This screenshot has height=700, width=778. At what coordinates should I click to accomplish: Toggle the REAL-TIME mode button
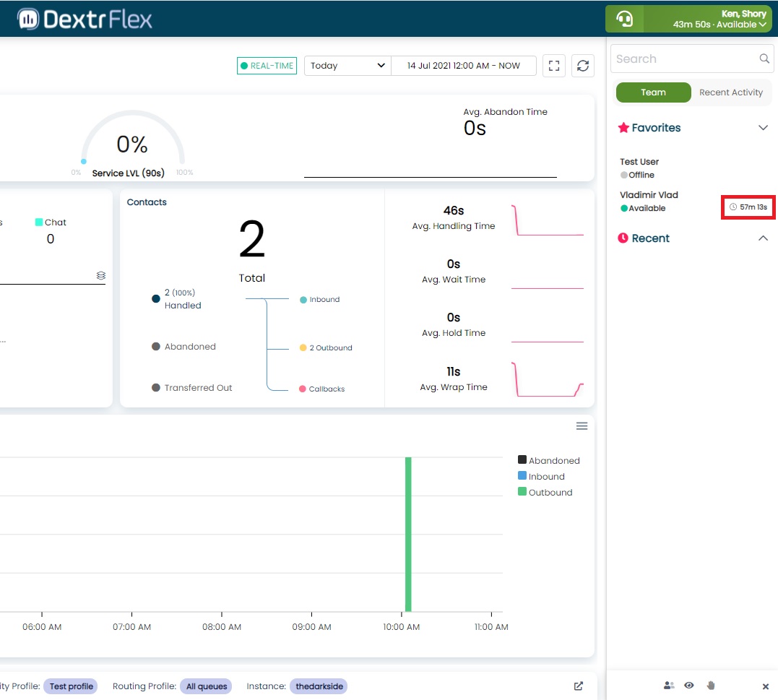(267, 66)
